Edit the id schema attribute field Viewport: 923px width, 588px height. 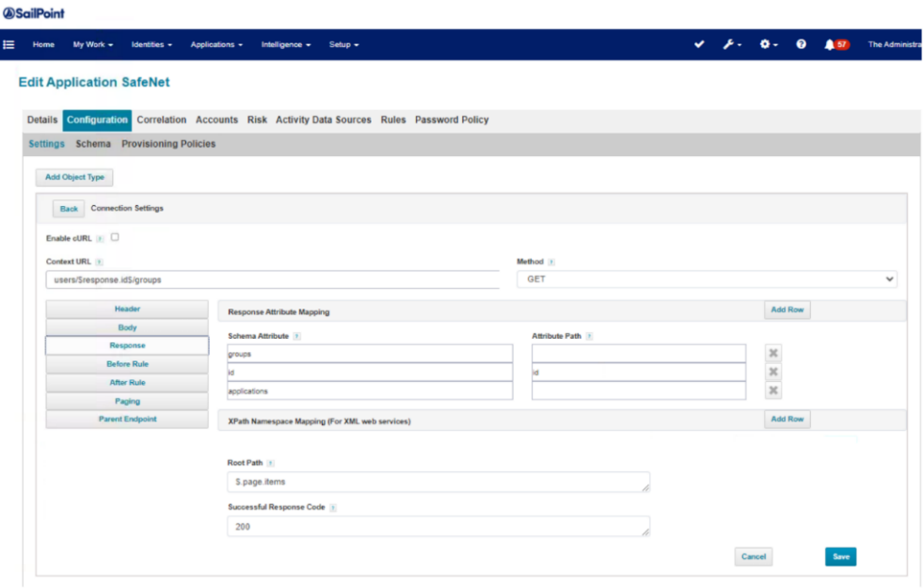(x=370, y=372)
